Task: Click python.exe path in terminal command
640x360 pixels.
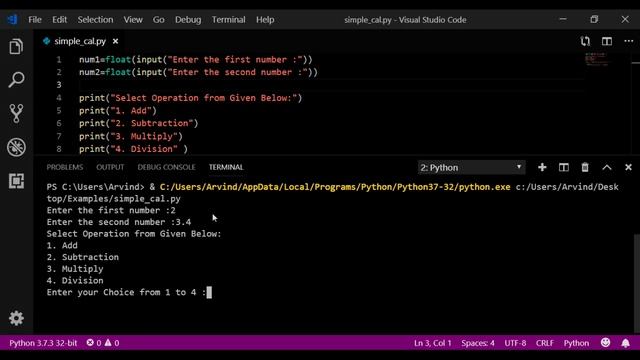Action: click(335, 187)
